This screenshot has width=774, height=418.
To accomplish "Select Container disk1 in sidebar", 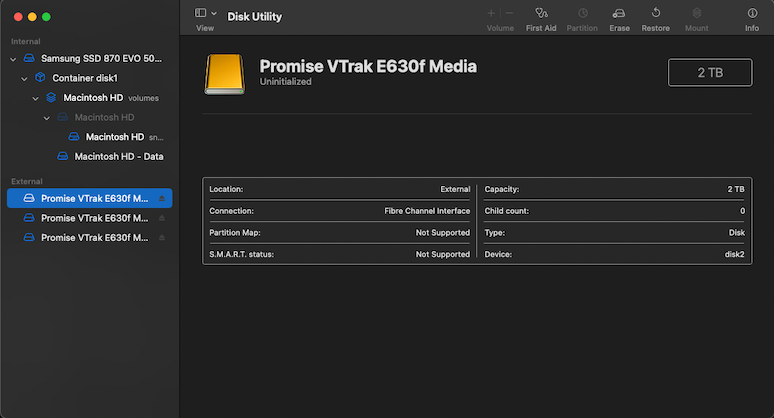I will [85, 78].
